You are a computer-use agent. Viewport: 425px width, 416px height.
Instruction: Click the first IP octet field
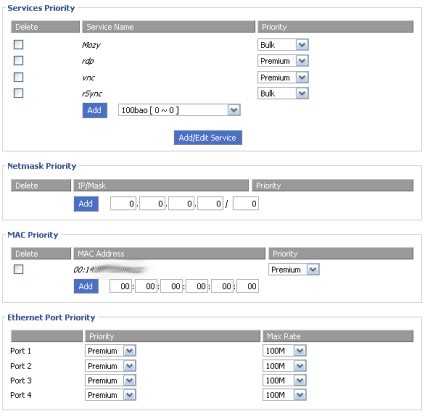click(x=123, y=203)
